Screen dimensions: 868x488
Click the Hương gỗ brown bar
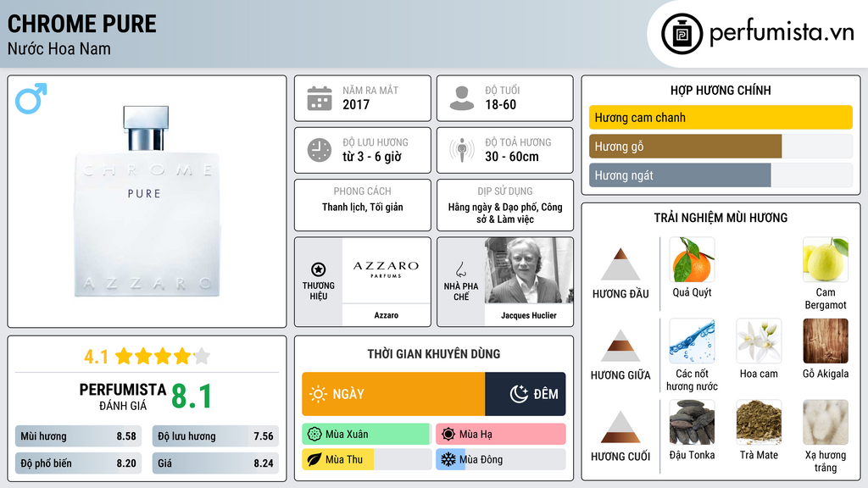click(685, 146)
